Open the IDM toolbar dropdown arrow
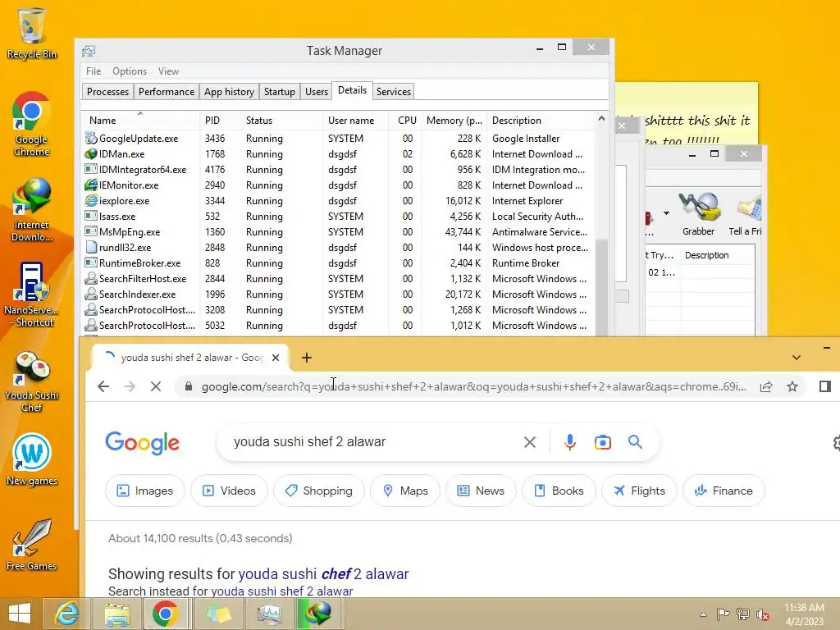 666,213
